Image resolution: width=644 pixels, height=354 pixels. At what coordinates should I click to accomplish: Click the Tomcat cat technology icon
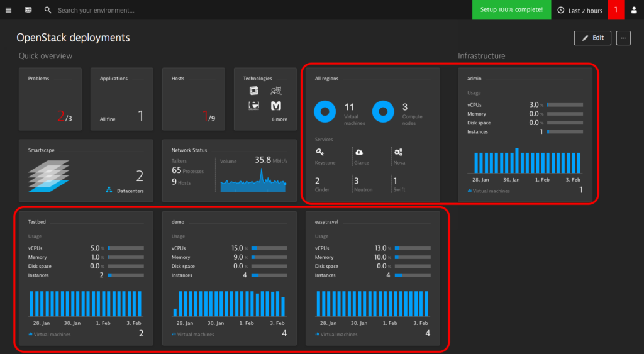point(276,91)
